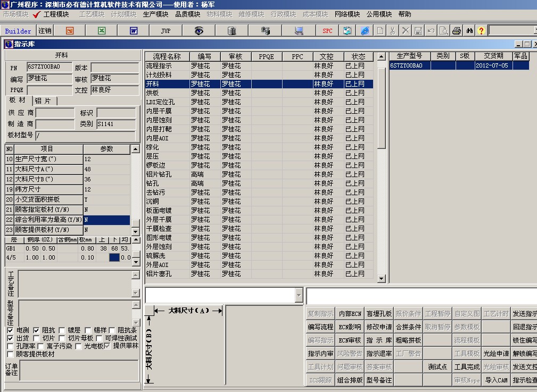Click the parameter table scroll up arrow
Screen dimensions: 537x392
point(136,149)
